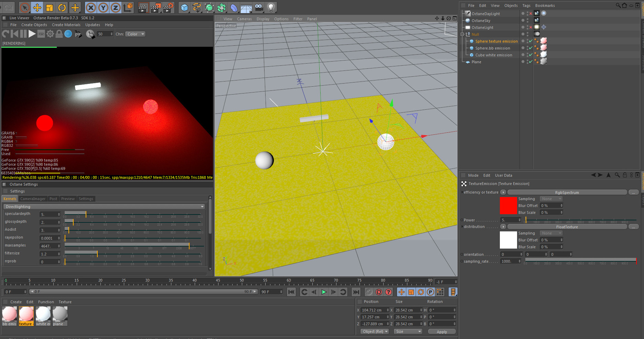This screenshot has width=644, height=339.
Task: Click the coordinate system cube icon
Action: [128, 7]
